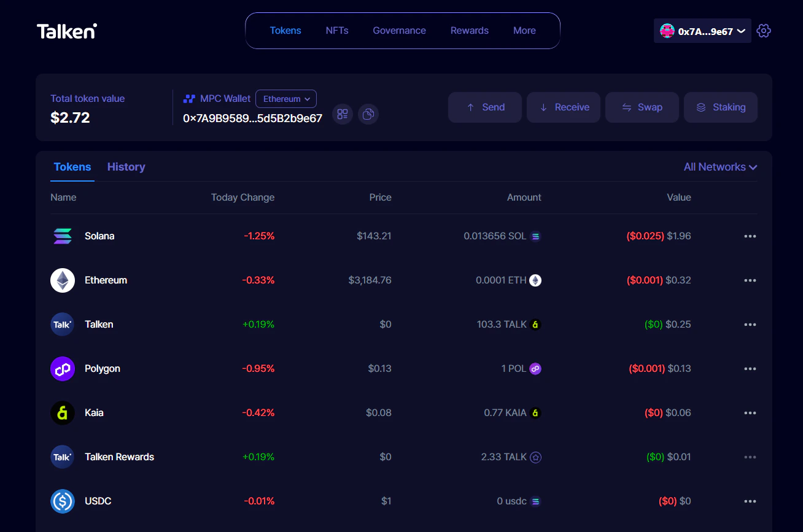The height and width of the screenshot is (532, 803).
Task: Click Talken Rewards name text
Action: 119,457
